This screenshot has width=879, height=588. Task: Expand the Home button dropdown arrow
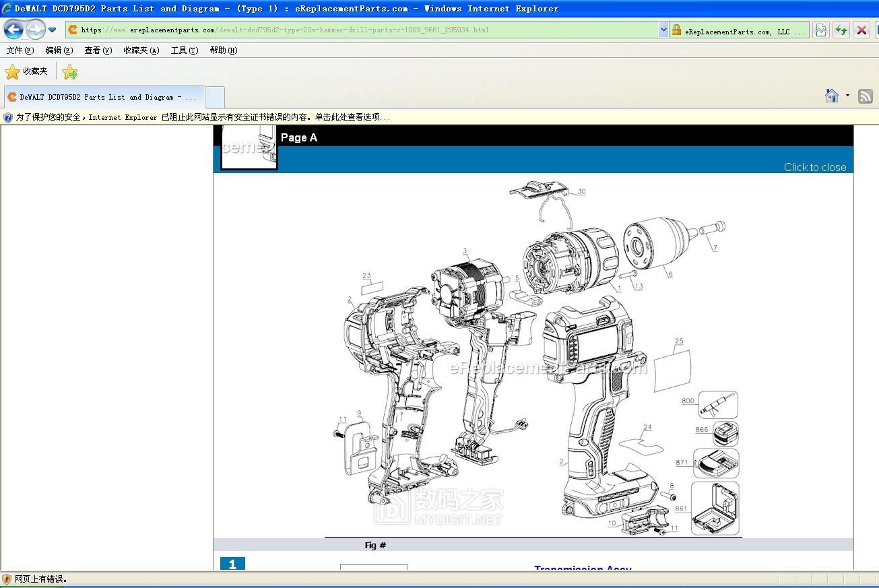847,96
